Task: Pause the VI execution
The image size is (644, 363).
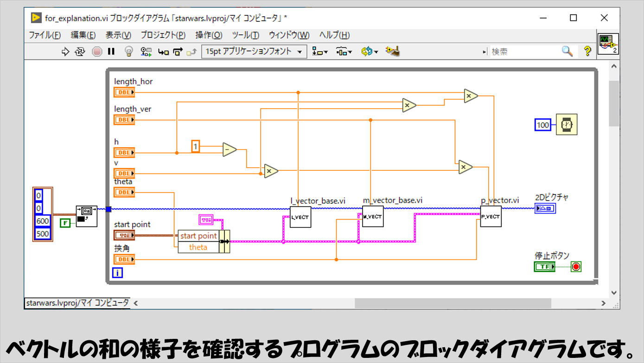Action: coord(111,52)
